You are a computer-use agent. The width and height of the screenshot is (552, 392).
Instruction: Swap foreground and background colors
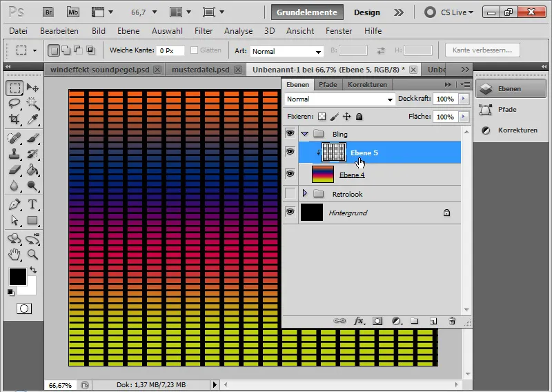pyautogui.click(x=33, y=270)
